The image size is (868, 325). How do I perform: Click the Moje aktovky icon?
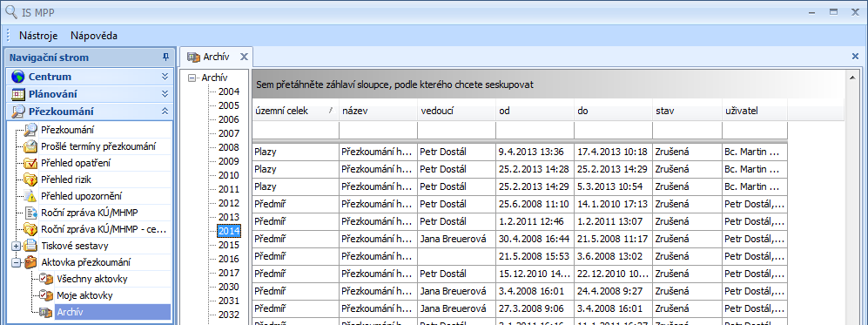(46, 295)
